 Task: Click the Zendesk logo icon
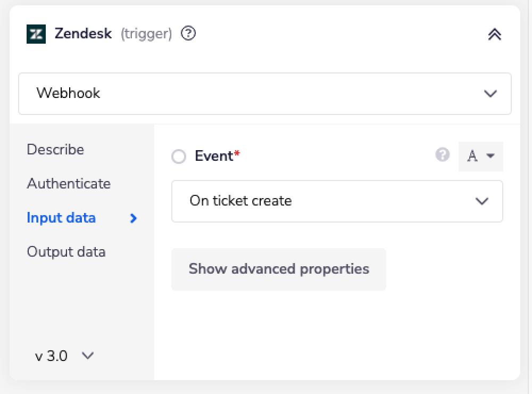coord(36,34)
